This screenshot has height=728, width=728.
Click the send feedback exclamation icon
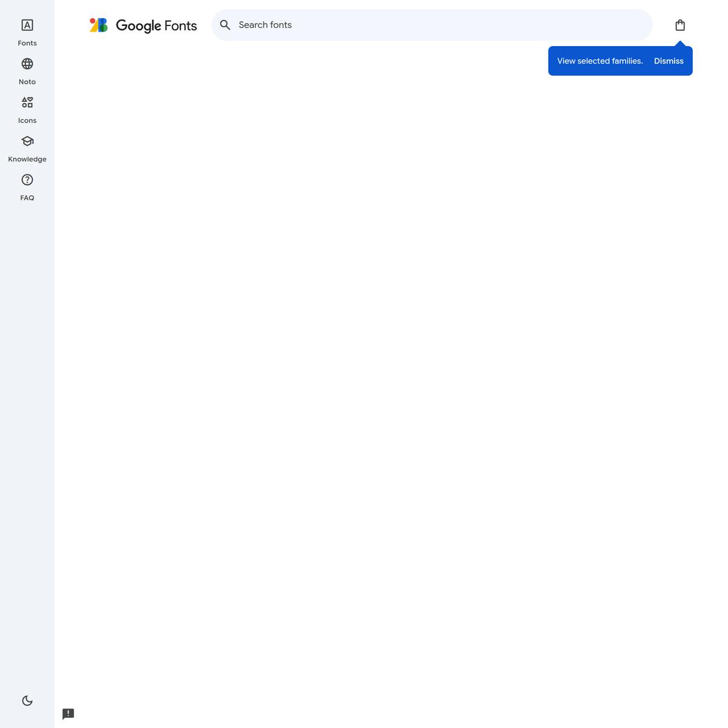click(x=69, y=714)
